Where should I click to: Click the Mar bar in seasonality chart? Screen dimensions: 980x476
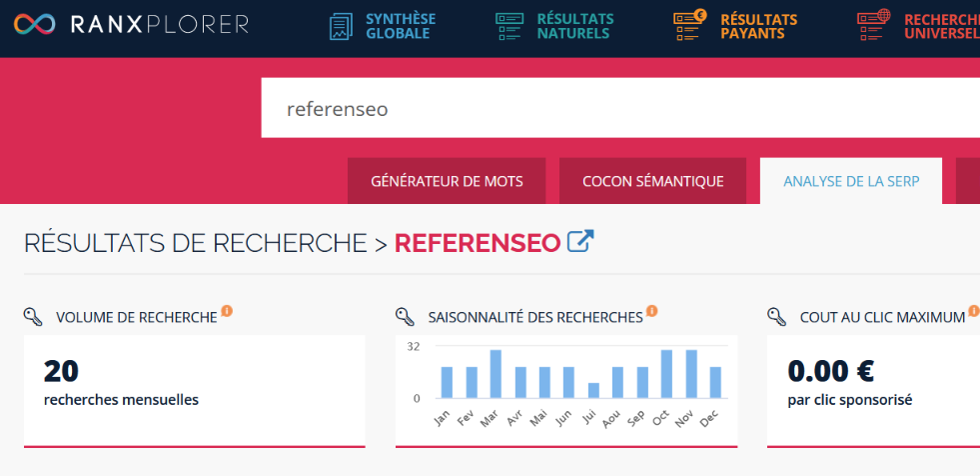(495, 374)
